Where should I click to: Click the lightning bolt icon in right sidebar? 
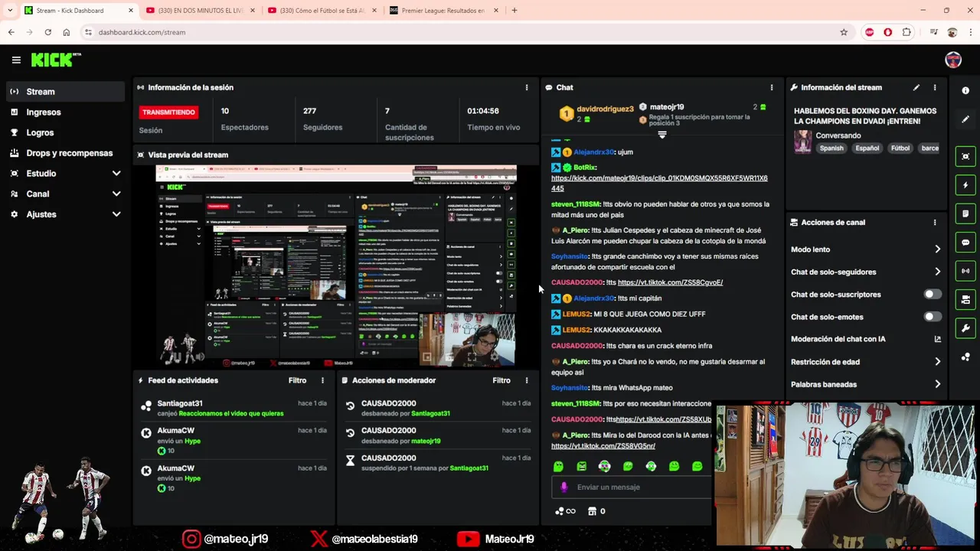click(x=965, y=185)
